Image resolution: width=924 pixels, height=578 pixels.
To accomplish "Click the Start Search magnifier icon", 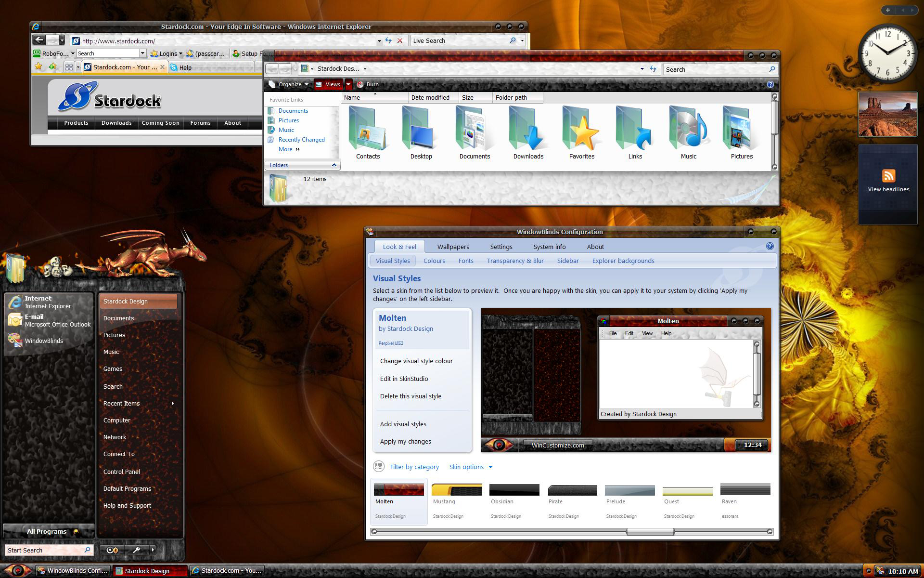I will 87,550.
